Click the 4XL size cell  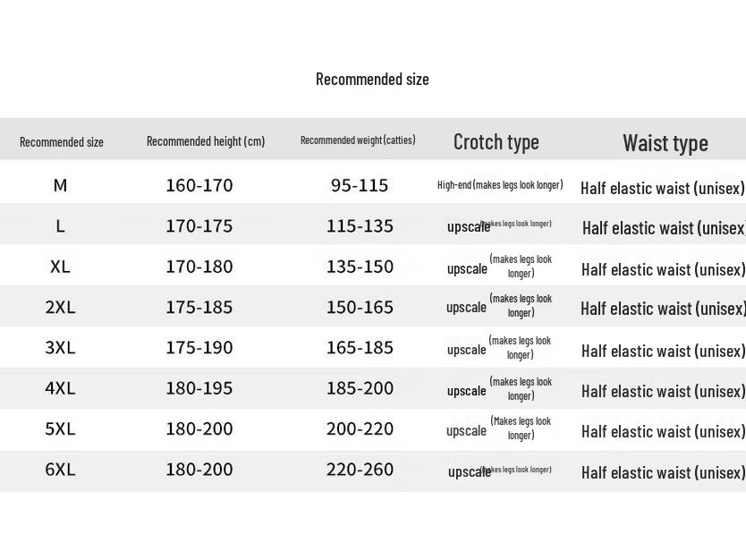tap(60, 388)
